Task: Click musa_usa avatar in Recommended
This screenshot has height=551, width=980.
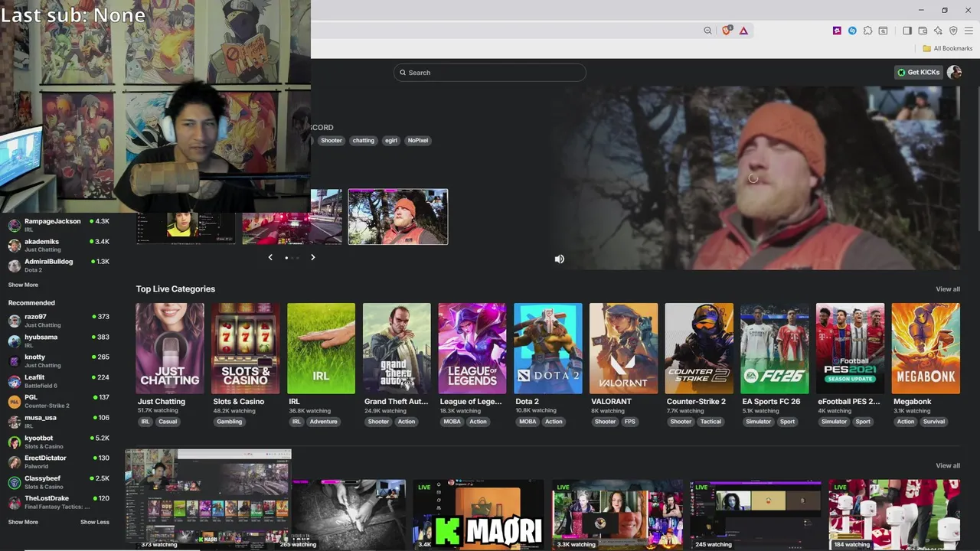Action: (15, 422)
